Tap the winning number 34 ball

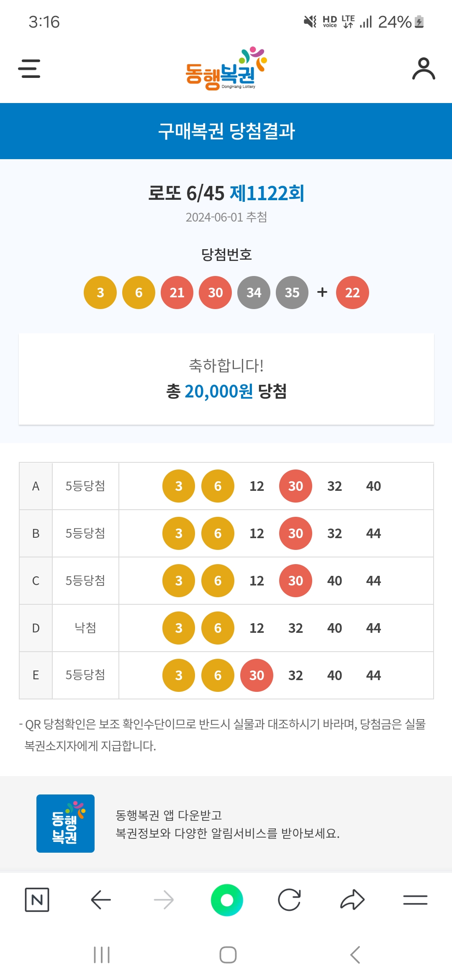click(254, 292)
